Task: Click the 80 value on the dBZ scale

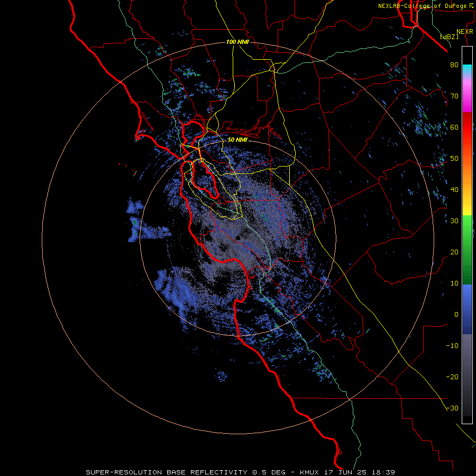Action: [x=454, y=65]
